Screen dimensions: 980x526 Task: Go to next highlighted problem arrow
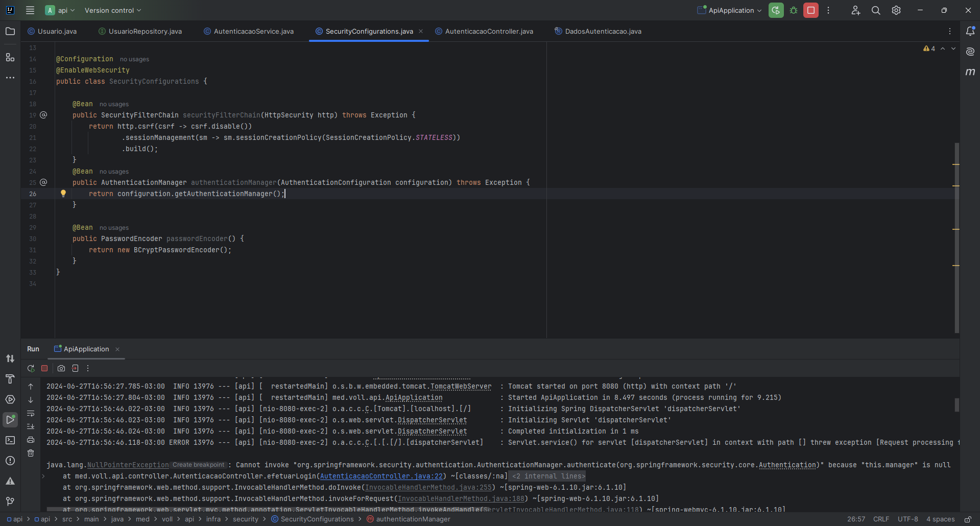(953, 49)
